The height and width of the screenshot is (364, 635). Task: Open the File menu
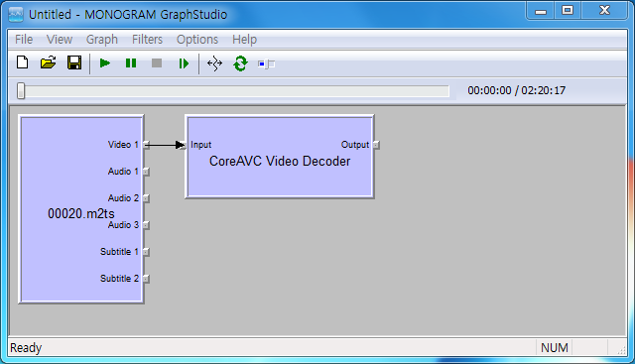click(x=24, y=40)
